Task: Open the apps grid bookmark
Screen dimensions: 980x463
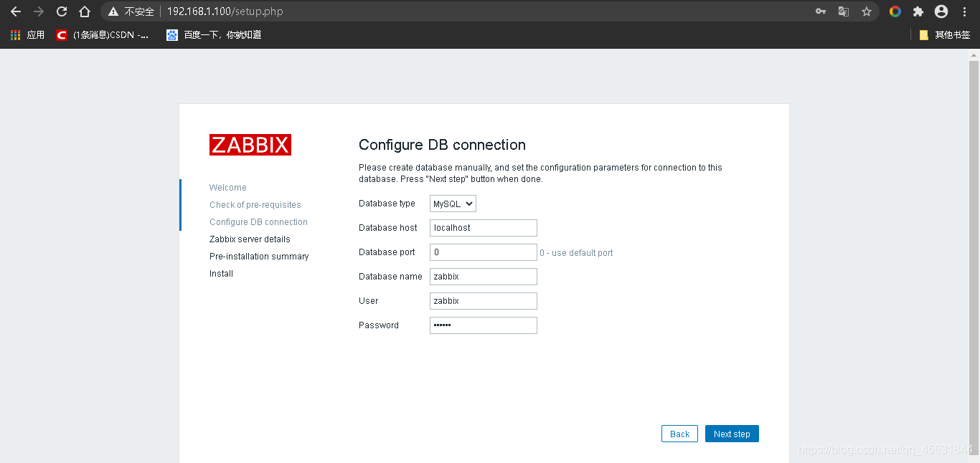Action: (x=27, y=34)
